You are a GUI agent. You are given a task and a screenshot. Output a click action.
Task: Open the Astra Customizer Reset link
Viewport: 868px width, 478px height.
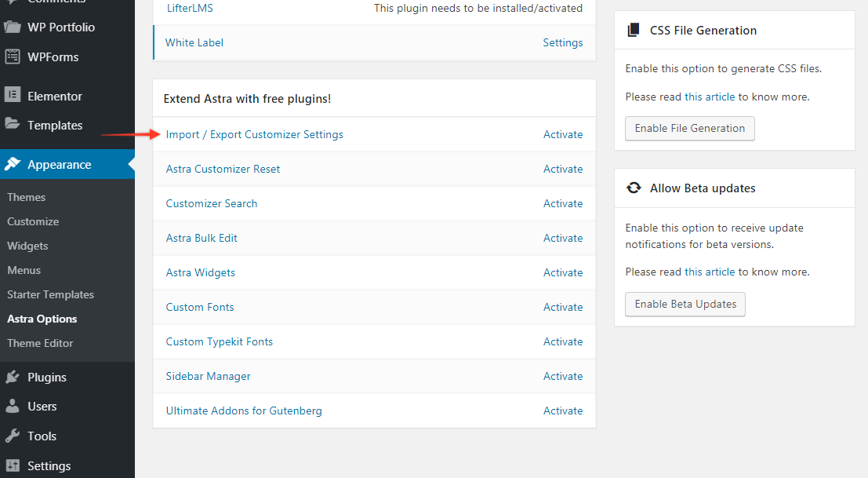223,169
